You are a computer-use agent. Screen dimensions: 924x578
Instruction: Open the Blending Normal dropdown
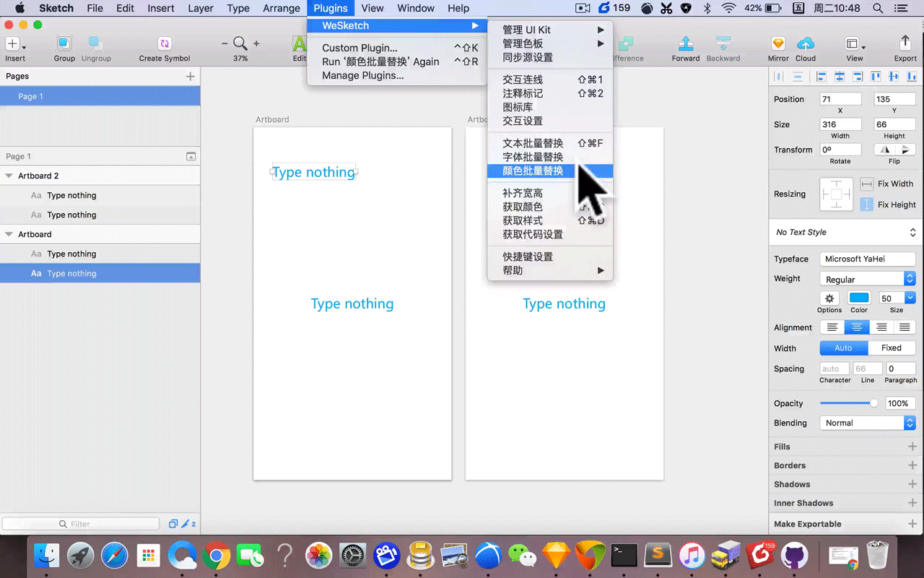tap(868, 423)
